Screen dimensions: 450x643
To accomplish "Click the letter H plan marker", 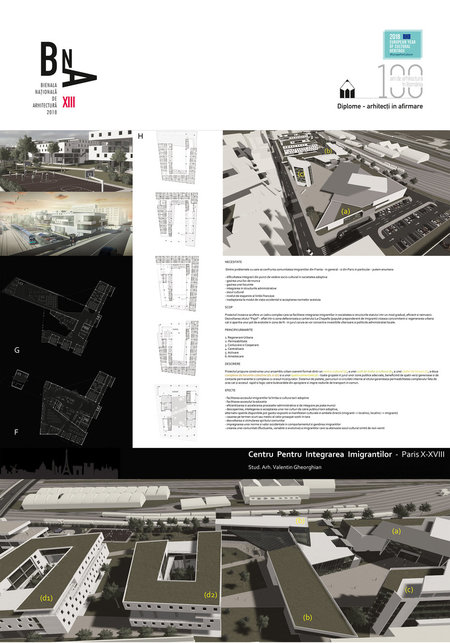I will pyautogui.click(x=140, y=136).
